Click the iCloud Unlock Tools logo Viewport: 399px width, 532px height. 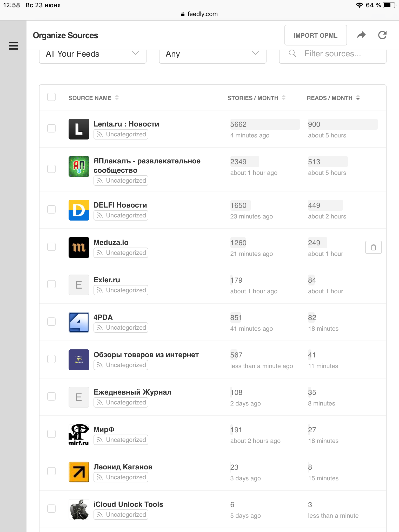(79, 509)
